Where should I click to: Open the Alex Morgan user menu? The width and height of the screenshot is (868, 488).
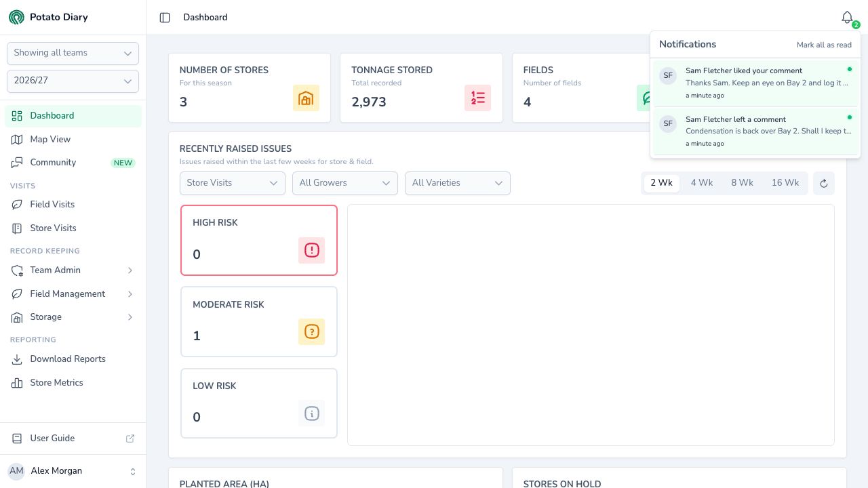pyautogui.click(x=73, y=471)
